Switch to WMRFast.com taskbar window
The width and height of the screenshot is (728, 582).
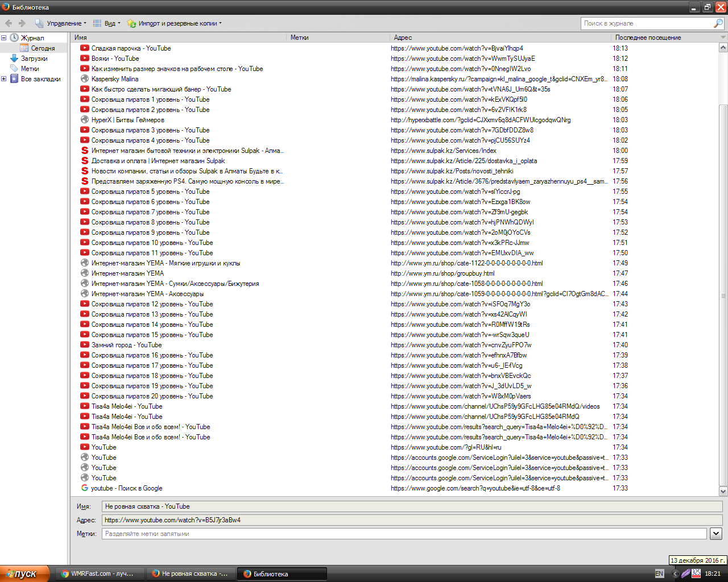tap(100, 574)
